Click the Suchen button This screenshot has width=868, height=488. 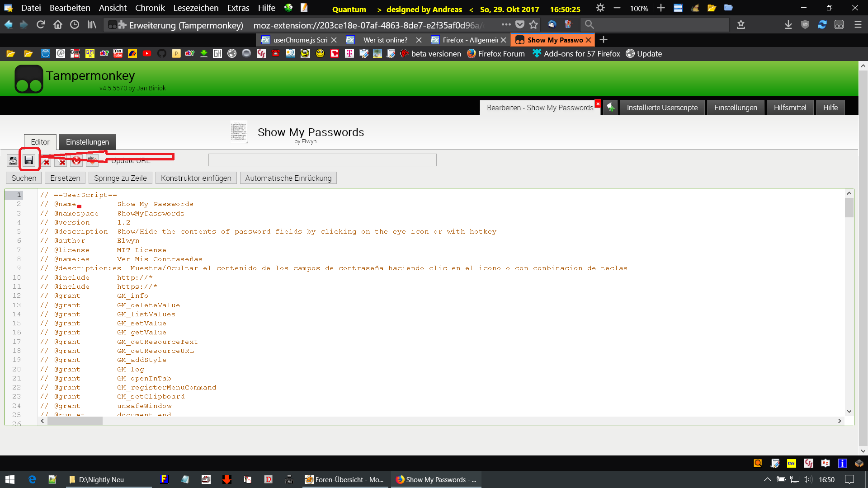[24, 178]
